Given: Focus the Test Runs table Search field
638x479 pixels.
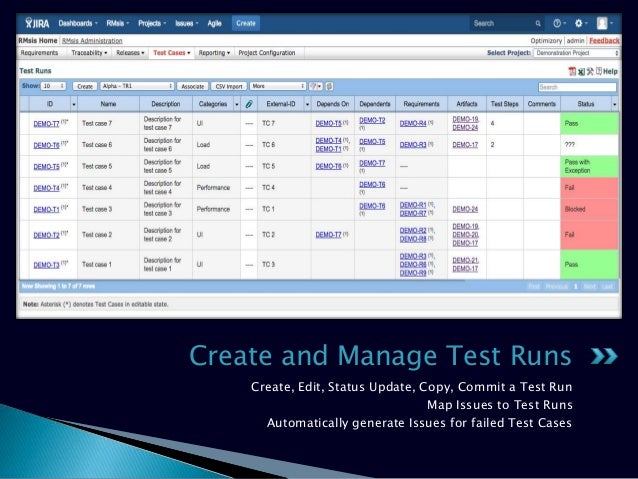Looking at the screenshot, I should pyautogui.click(x=577, y=87).
